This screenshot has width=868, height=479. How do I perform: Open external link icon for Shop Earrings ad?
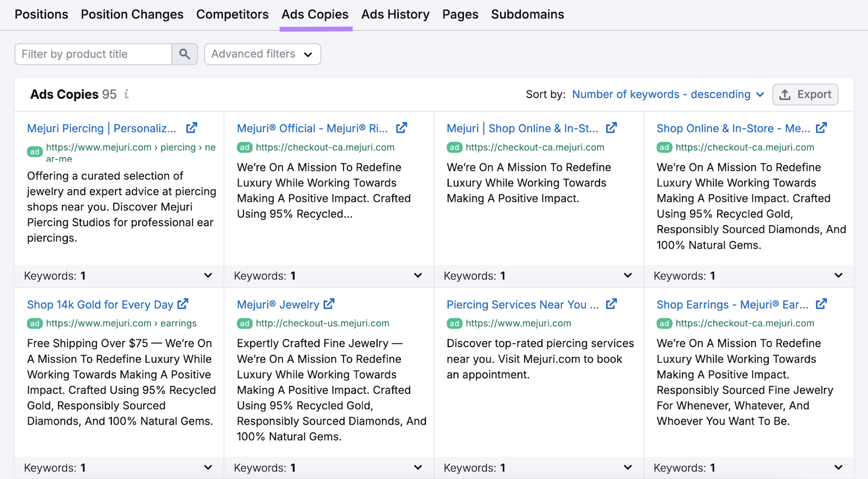pyautogui.click(x=821, y=304)
